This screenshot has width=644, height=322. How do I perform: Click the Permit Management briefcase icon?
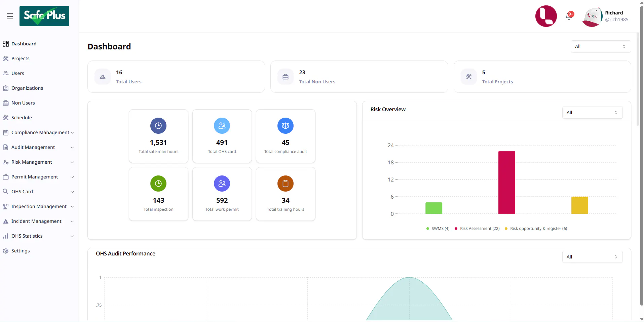point(6,177)
